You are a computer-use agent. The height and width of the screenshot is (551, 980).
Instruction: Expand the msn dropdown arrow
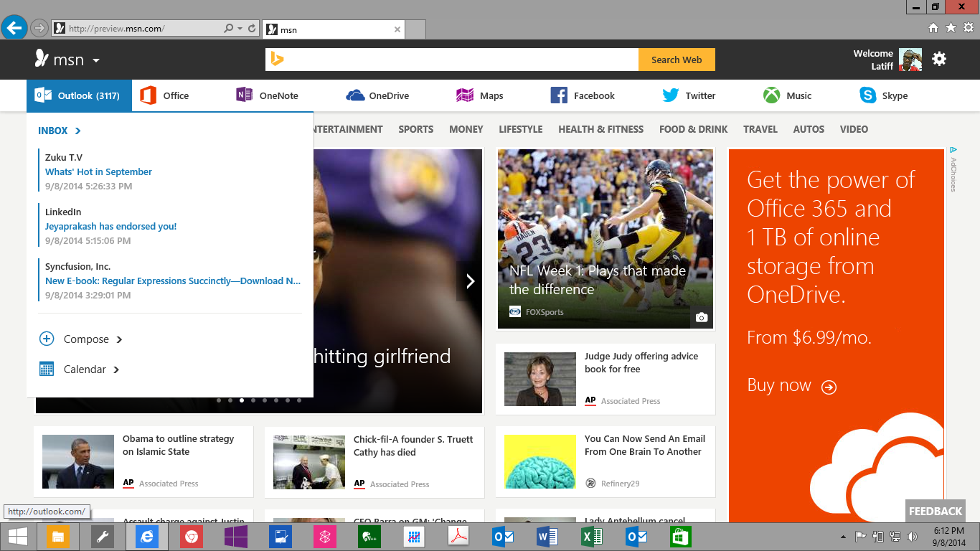96,60
